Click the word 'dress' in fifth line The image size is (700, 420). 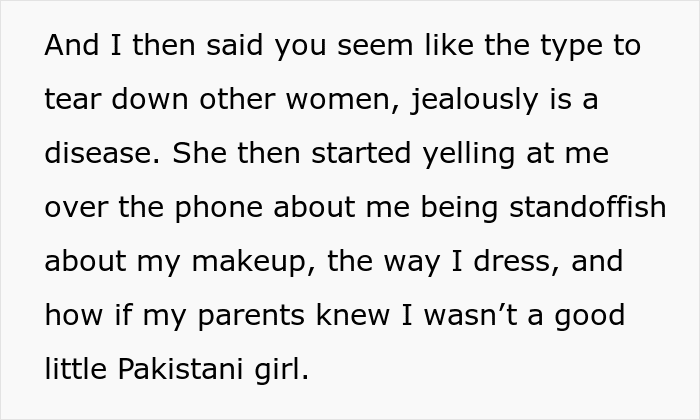(511, 261)
